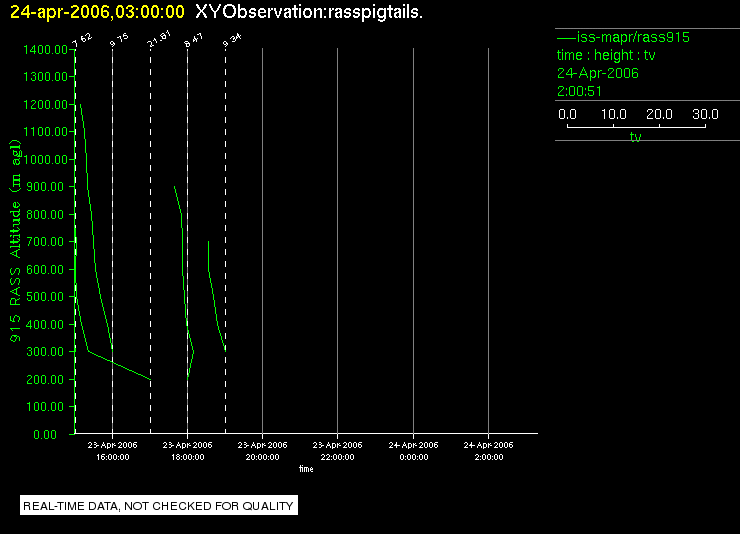Screen dimensions: 740x534
Task: Click the rotated '21.87' profile label
Action: [159, 40]
